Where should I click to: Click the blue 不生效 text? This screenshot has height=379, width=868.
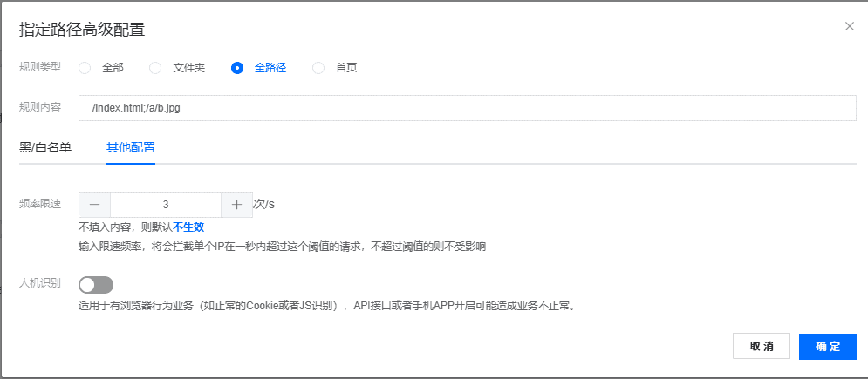(188, 227)
